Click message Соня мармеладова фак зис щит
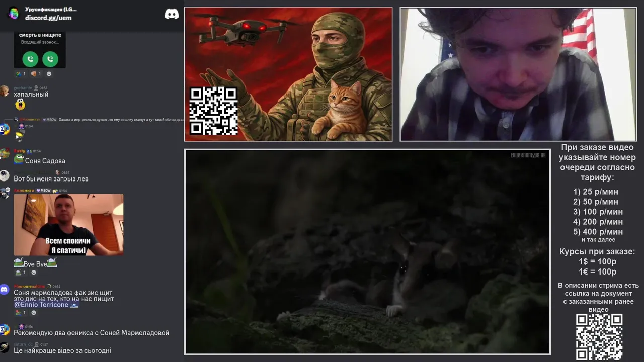Viewport: 644px width, 362px height. tap(63, 293)
